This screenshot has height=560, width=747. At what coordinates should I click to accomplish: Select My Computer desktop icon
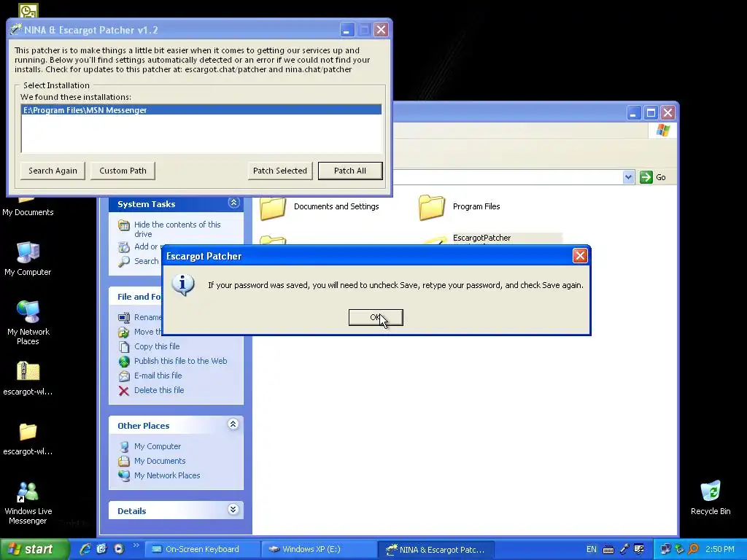(28, 259)
